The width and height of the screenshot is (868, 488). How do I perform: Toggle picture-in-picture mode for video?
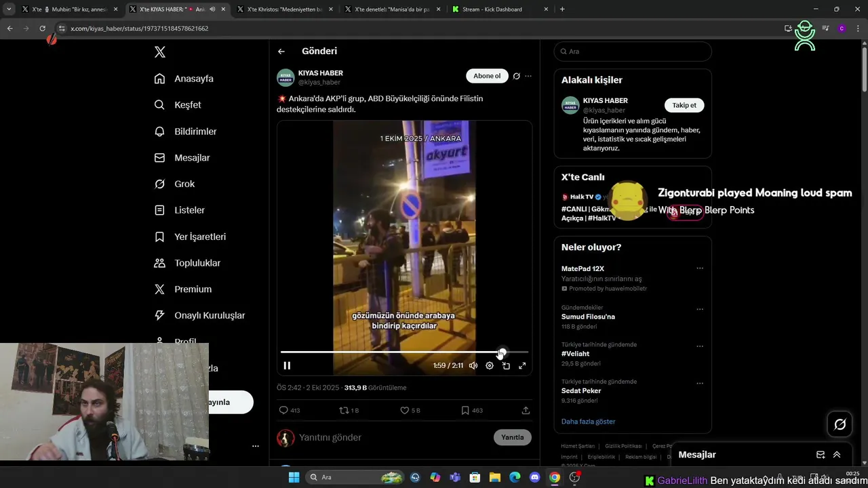506,365
